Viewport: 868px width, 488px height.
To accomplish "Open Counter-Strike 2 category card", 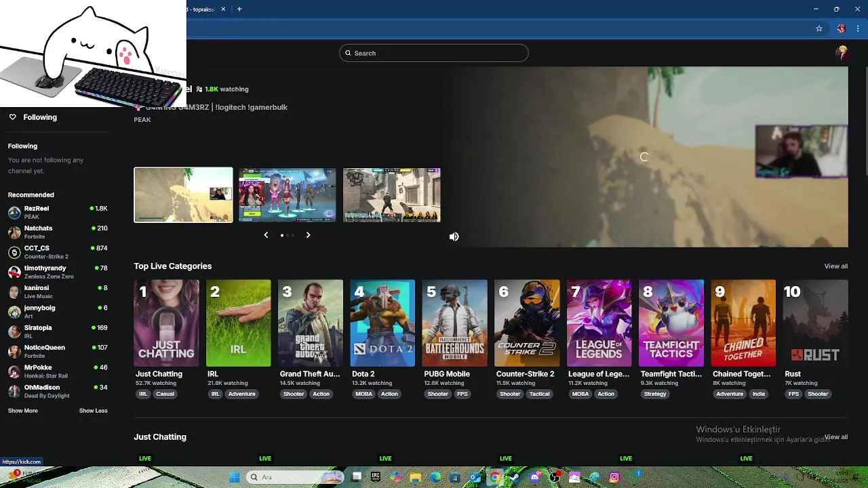I will click(527, 323).
